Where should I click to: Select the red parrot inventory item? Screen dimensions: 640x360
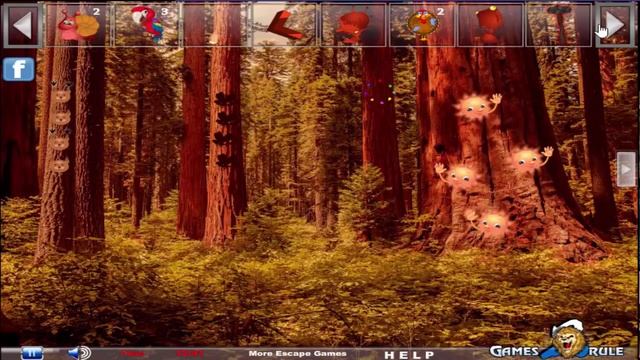[147, 24]
